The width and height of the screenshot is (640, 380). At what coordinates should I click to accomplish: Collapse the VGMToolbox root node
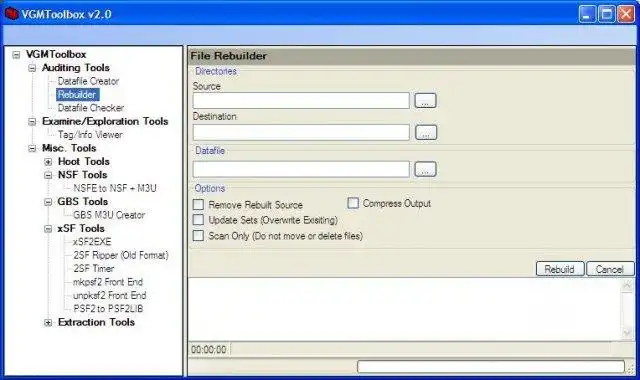[x=16, y=55]
